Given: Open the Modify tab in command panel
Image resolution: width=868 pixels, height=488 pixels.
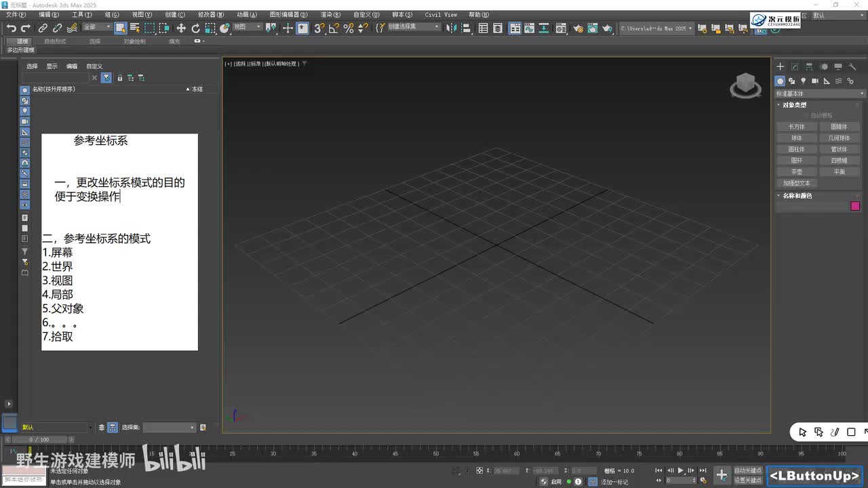Looking at the screenshot, I should click(x=795, y=66).
